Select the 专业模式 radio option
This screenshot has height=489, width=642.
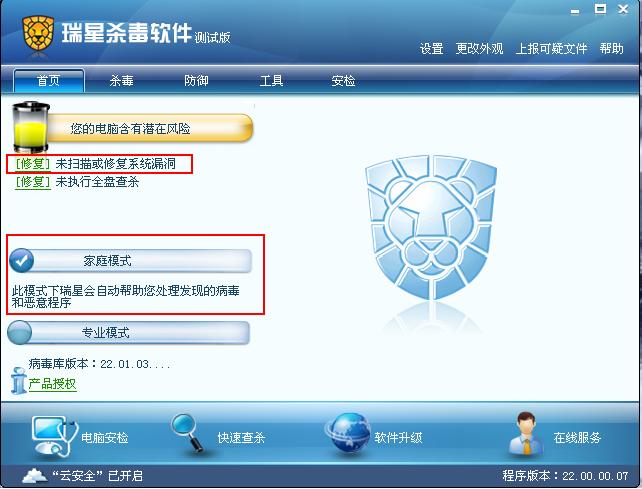click(x=19, y=332)
